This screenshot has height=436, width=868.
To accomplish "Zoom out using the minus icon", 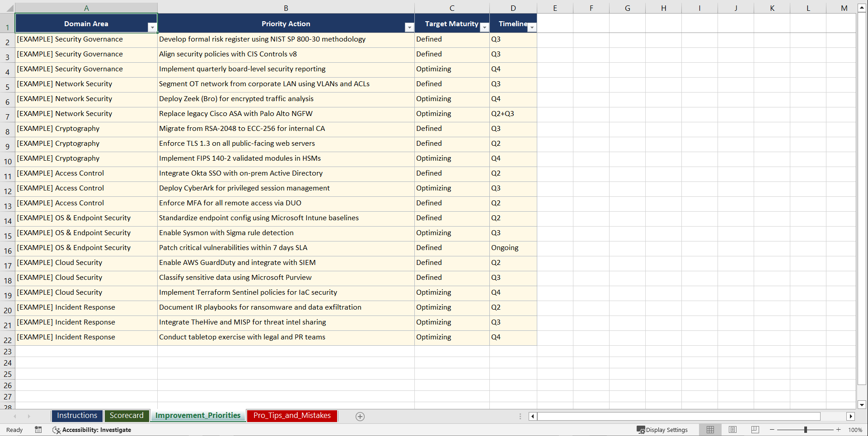I will 772,430.
